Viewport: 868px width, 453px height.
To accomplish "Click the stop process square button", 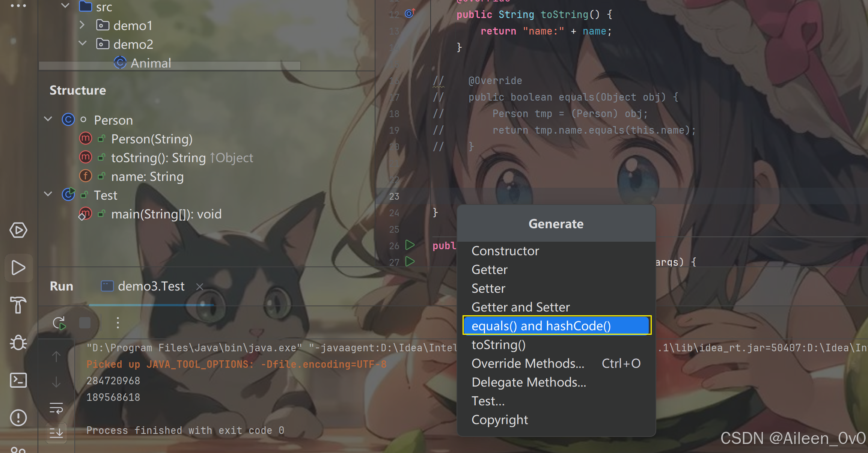I will click(x=85, y=323).
